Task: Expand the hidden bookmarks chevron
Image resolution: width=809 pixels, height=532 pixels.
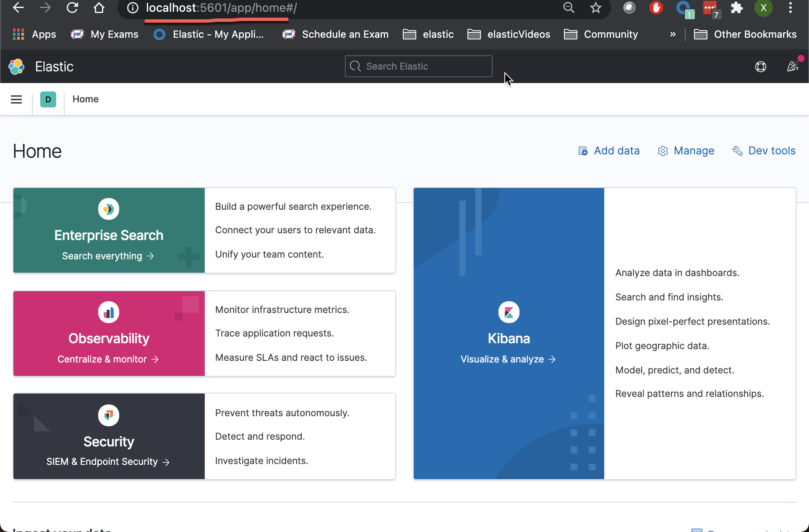Action: coord(673,34)
